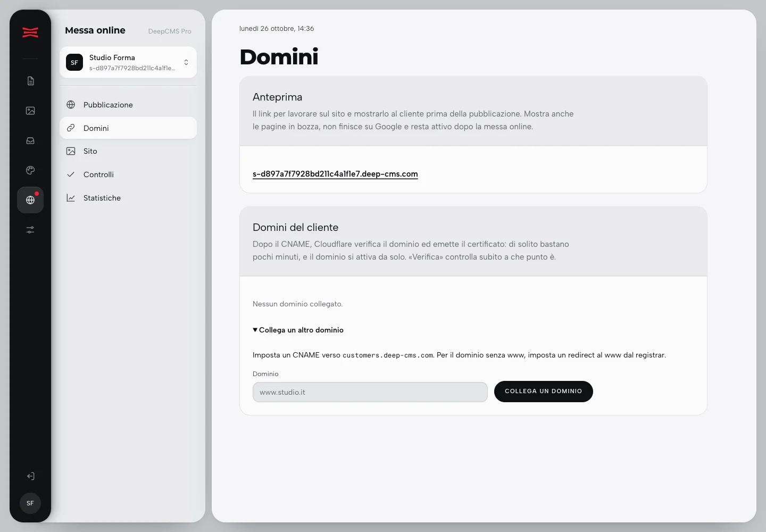766x532 pixels.
Task: Click the Collega un dominio button
Action: click(x=543, y=392)
